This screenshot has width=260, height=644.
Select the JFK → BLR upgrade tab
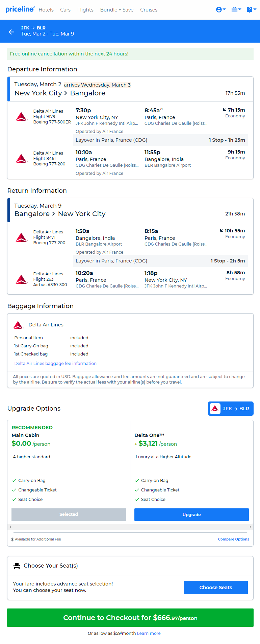tap(231, 409)
